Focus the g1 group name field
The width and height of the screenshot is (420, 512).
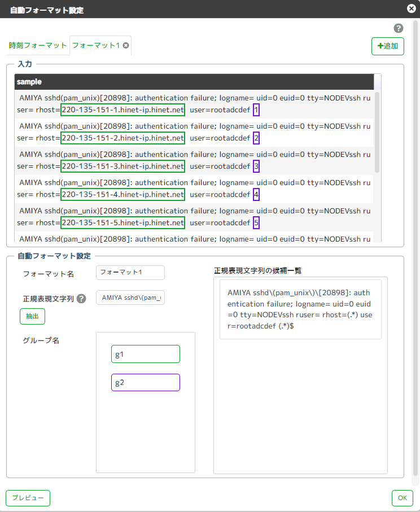pyautogui.click(x=146, y=354)
